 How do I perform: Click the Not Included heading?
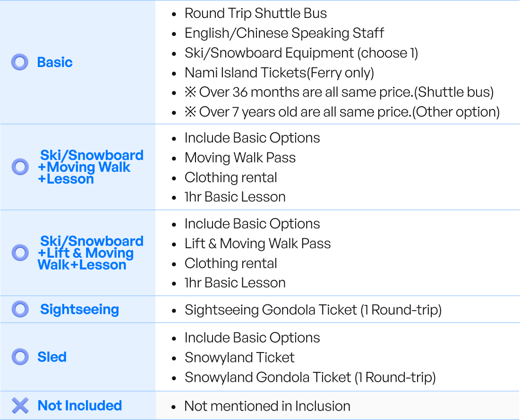pyautogui.click(x=80, y=406)
